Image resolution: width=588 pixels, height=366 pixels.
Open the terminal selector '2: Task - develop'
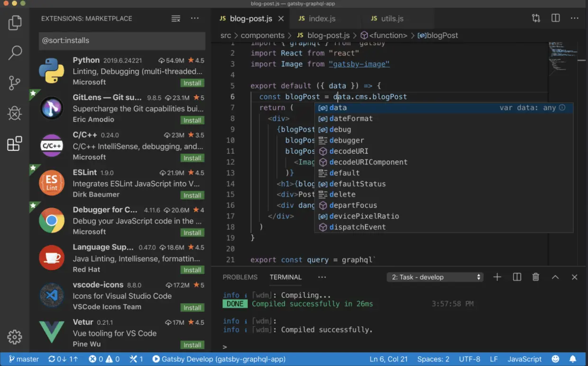click(x=435, y=277)
